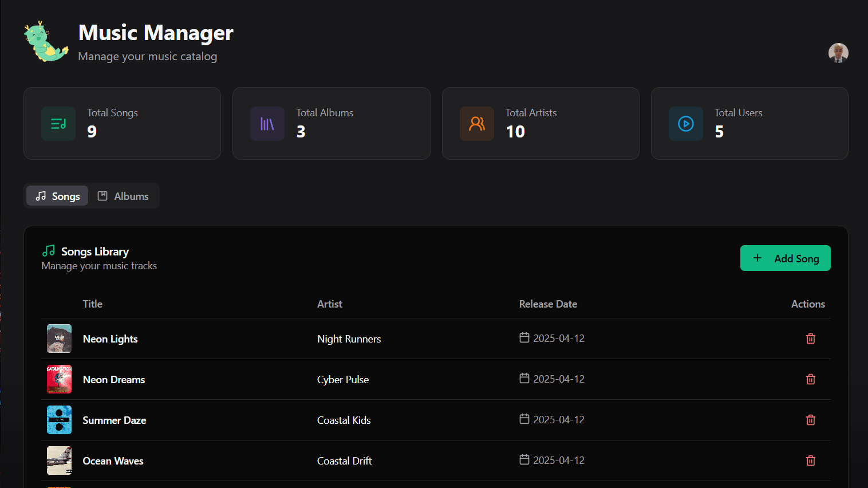
Task: Click the Total Users play icon
Action: click(x=685, y=123)
